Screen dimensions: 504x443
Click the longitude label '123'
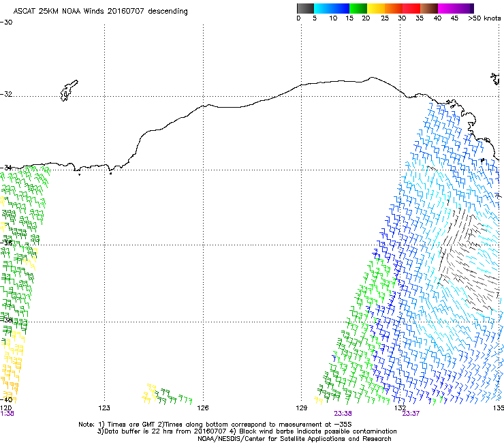104,408
